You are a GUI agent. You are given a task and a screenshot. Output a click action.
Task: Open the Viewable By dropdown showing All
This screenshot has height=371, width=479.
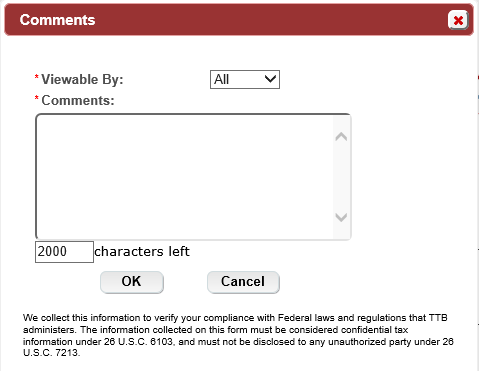[245, 79]
